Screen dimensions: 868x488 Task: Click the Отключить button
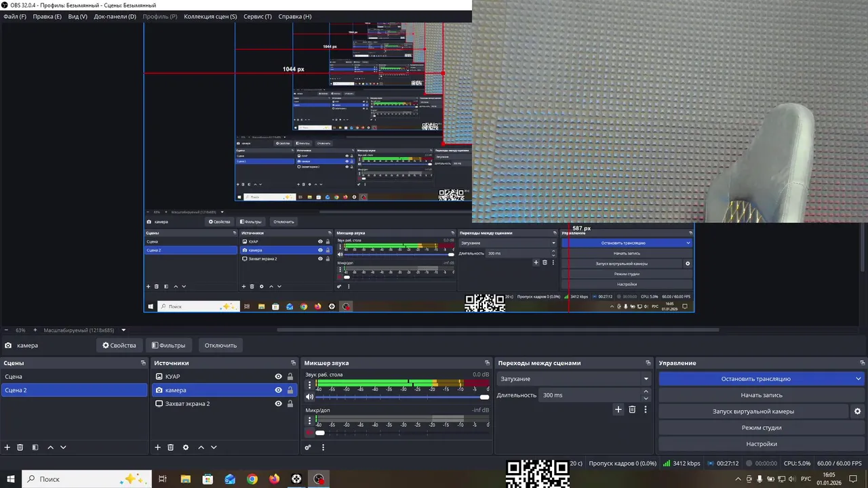click(221, 345)
